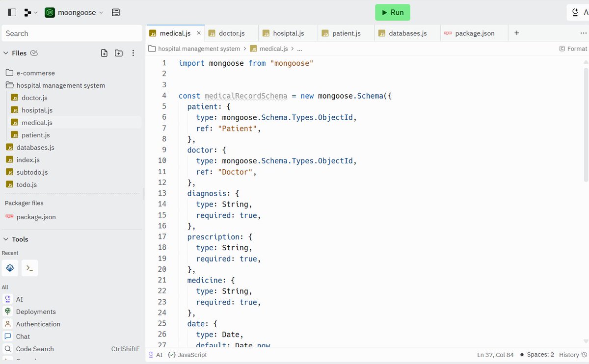Click inside the Search input field
589x364 pixels.
point(72,33)
